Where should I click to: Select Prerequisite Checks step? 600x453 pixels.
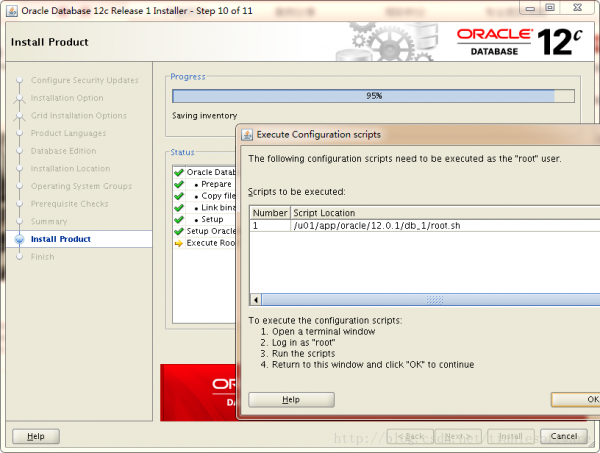tap(70, 204)
